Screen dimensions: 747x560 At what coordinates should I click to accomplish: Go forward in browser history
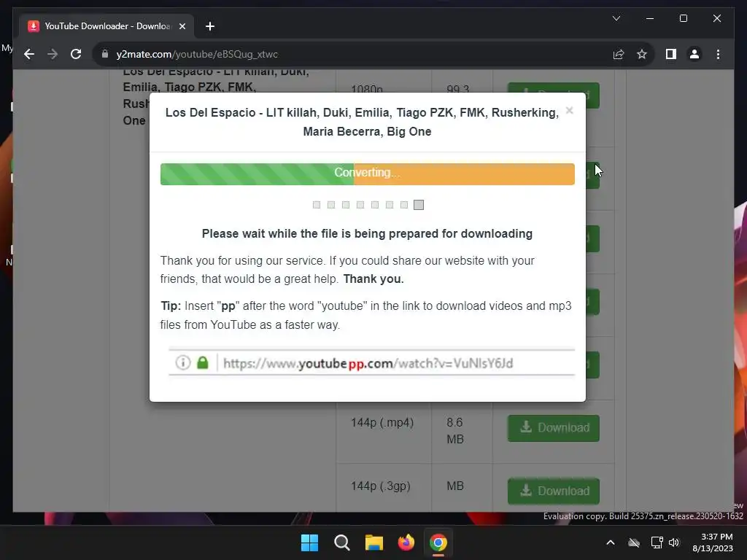(53, 54)
